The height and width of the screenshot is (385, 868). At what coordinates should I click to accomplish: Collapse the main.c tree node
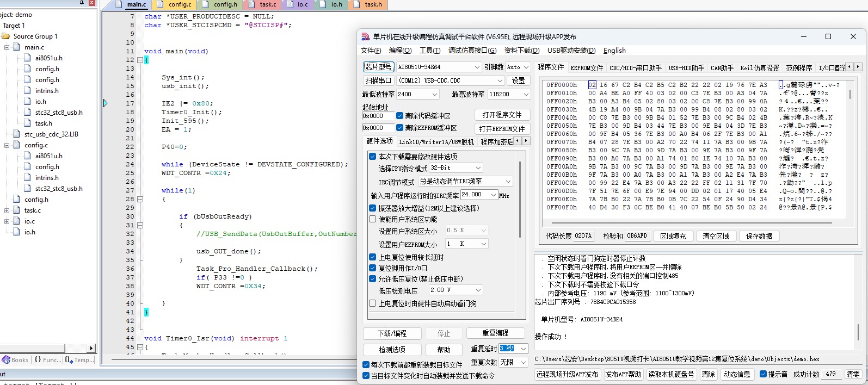click(x=7, y=47)
